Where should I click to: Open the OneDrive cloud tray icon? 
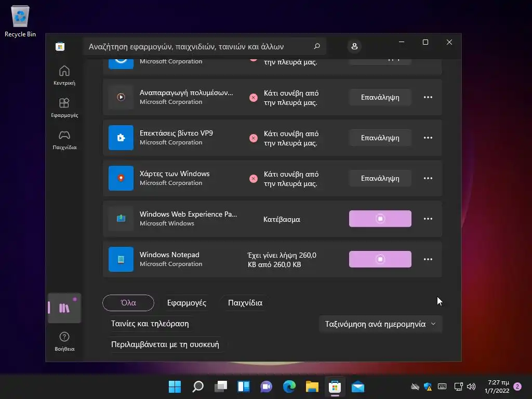click(415, 387)
